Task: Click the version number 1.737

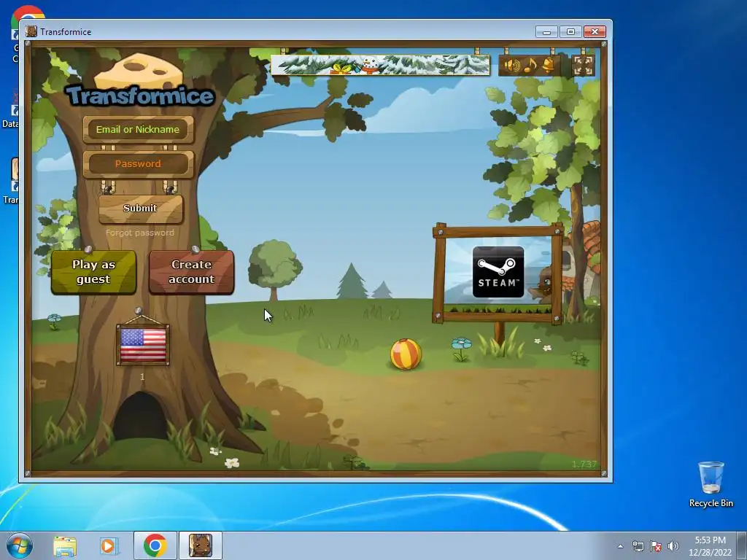Action: [584, 464]
